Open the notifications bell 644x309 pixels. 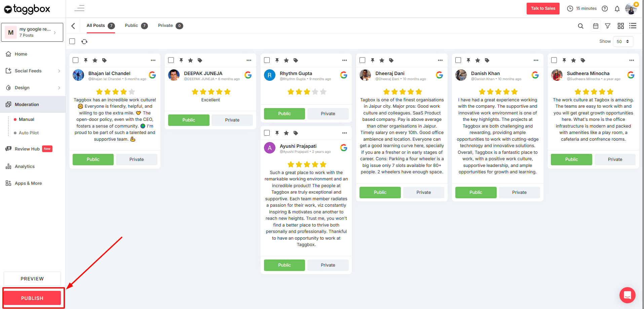[x=617, y=9]
